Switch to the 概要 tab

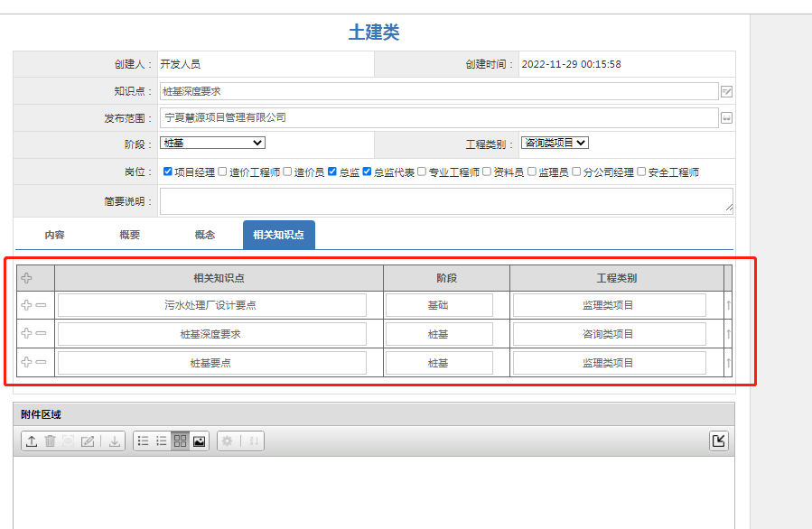[129, 235]
